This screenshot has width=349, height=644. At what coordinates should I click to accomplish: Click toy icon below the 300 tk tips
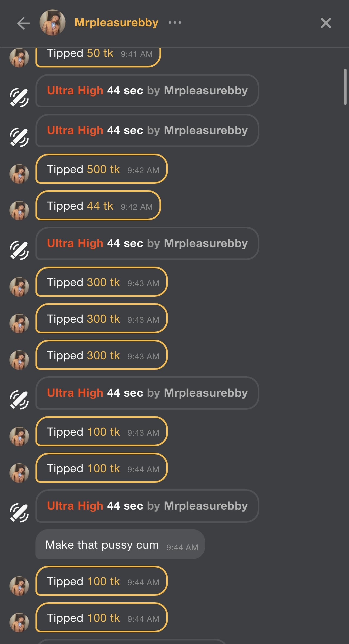point(19,400)
